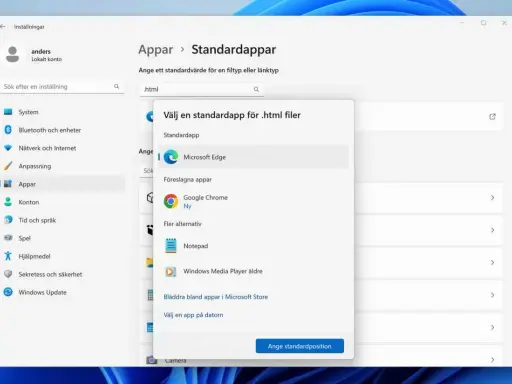Click the Konton person icon
The width and height of the screenshot is (512, 384).
tap(8, 202)
